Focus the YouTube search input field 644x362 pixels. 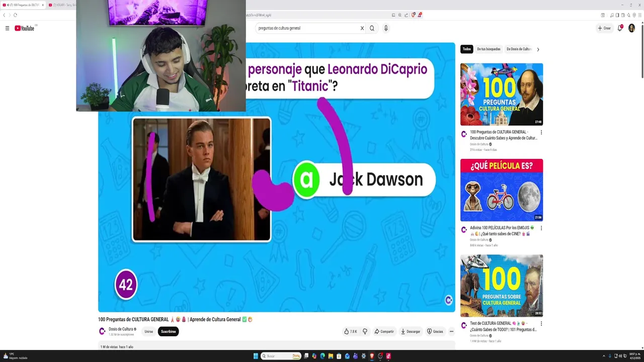pos(307,28)
